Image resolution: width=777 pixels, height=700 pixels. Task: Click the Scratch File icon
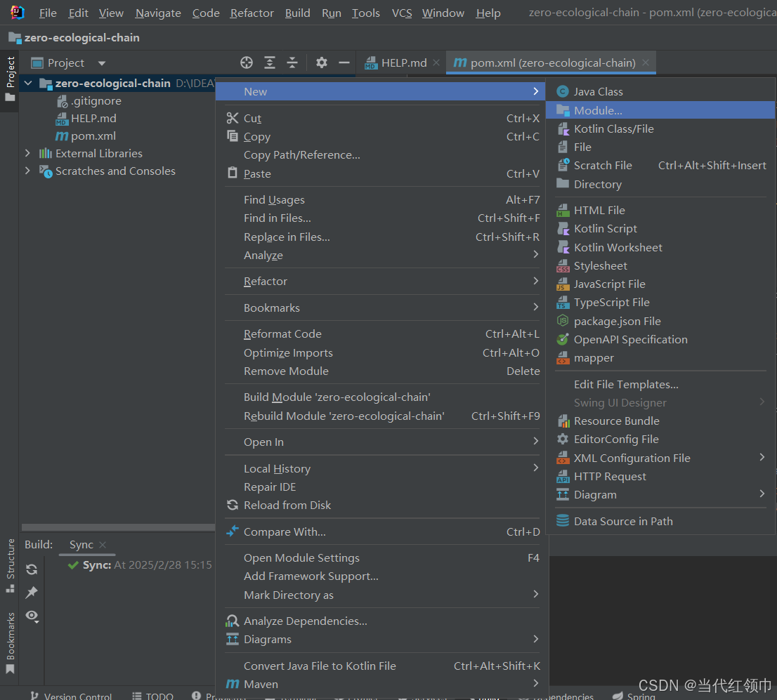point(563,165)
